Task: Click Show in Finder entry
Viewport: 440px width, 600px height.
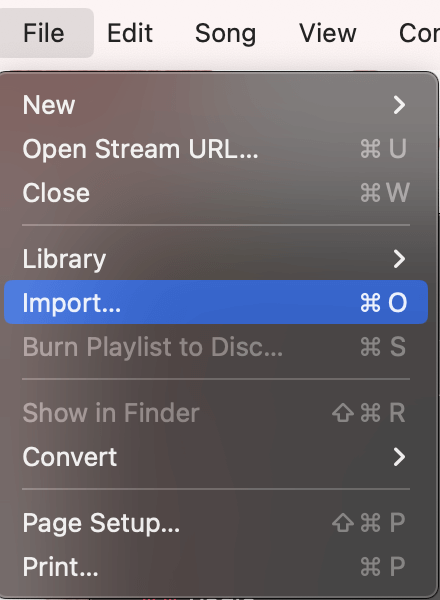Action: (111, 413)
